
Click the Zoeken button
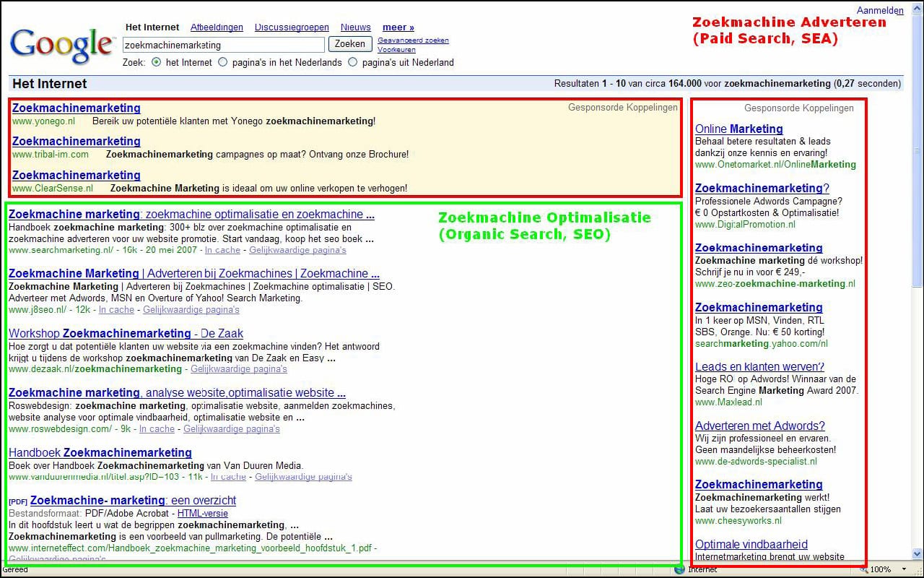[x=350, y=44]
